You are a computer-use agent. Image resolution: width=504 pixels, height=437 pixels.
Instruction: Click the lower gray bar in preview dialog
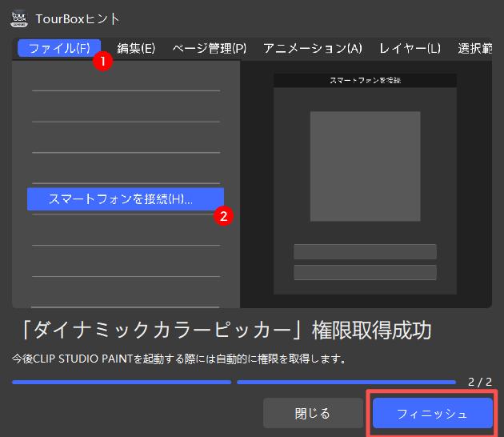[x=365, y=272]
